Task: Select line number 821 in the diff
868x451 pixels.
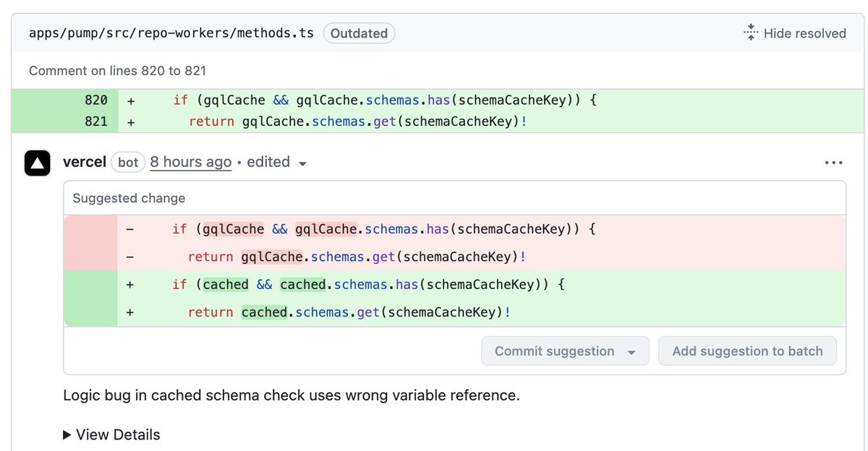Action: (x=95, y=121)
